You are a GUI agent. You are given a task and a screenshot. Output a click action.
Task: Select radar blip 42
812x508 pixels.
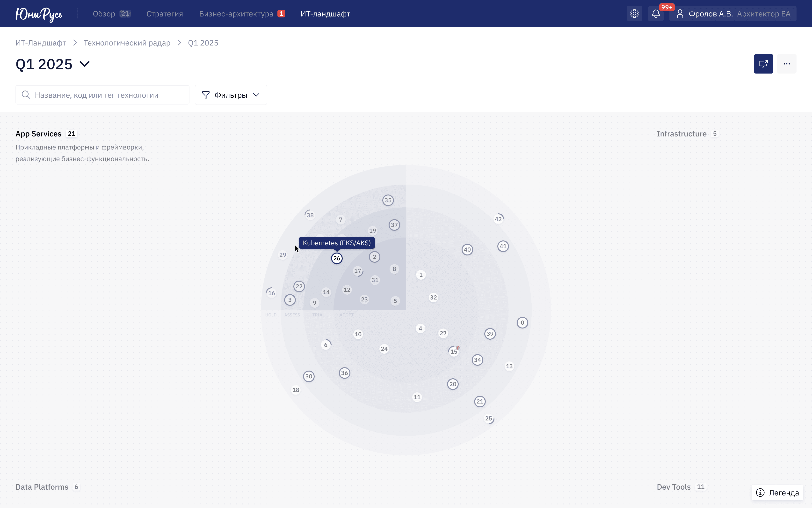click(498, 219)
